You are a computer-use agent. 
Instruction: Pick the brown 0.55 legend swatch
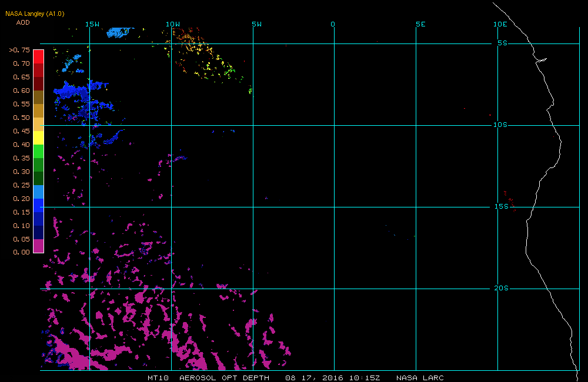[x=39, y=97]
